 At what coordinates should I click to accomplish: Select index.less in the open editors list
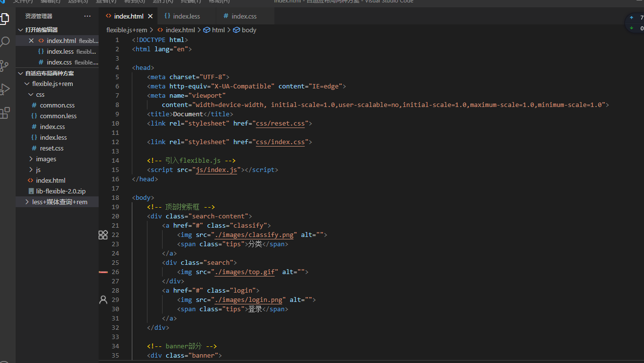click(x=57, y=51)
